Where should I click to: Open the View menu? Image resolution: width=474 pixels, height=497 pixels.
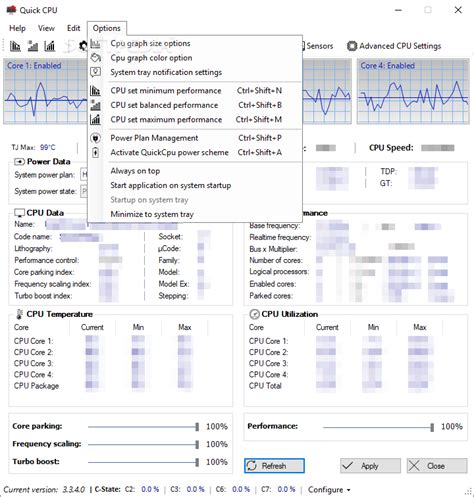click(46, 28)
